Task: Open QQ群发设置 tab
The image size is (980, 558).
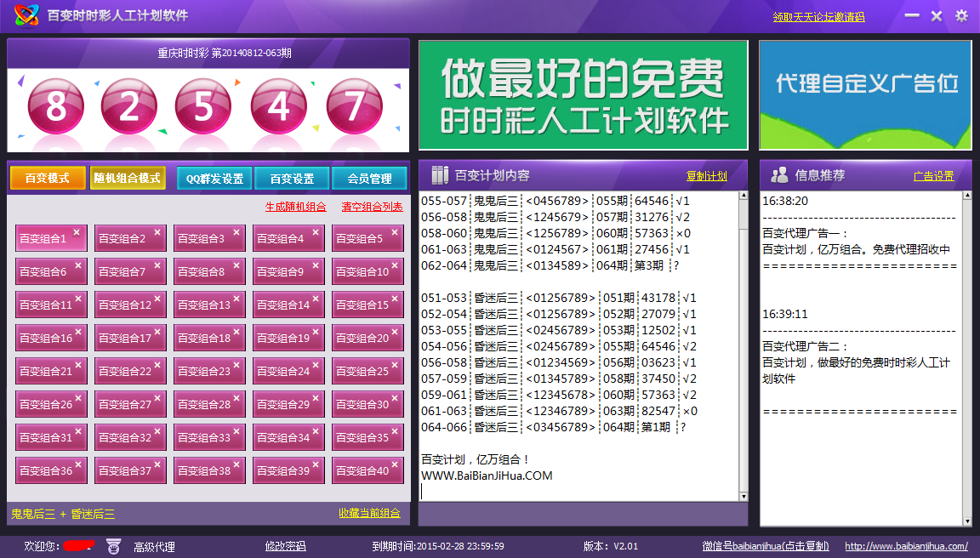Action: 214,179
